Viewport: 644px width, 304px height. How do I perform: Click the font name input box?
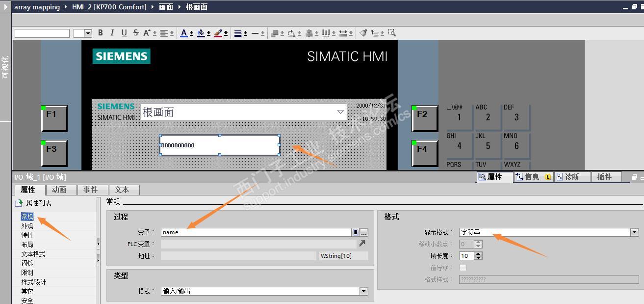click(42, 33)
